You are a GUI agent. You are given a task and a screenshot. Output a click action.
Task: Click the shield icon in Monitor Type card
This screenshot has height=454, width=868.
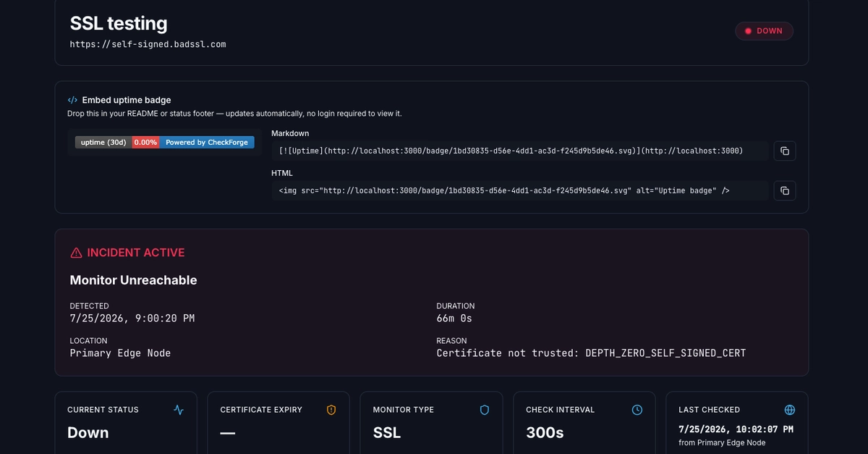click(x=485, y=410)
